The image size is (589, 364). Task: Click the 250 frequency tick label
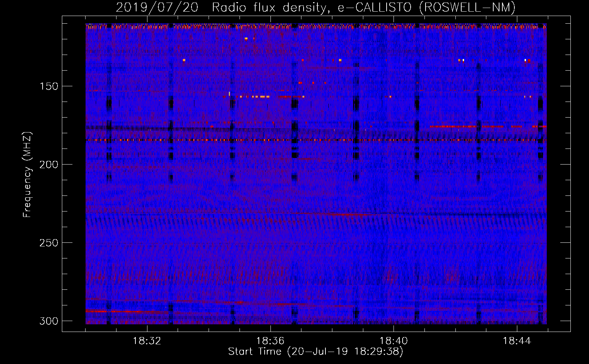pyautogui.click(x=49, y=243)
